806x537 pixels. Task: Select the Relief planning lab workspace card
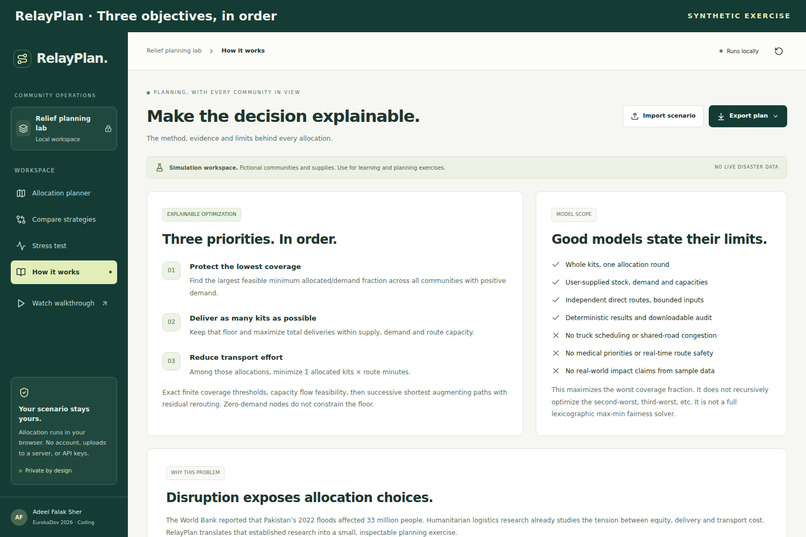(64, 128)
